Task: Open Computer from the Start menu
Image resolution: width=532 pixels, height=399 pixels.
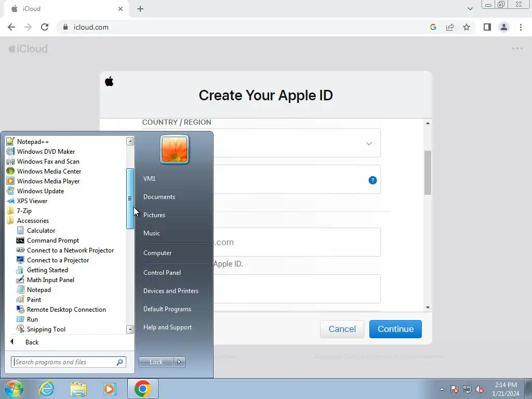Action: 157,253
